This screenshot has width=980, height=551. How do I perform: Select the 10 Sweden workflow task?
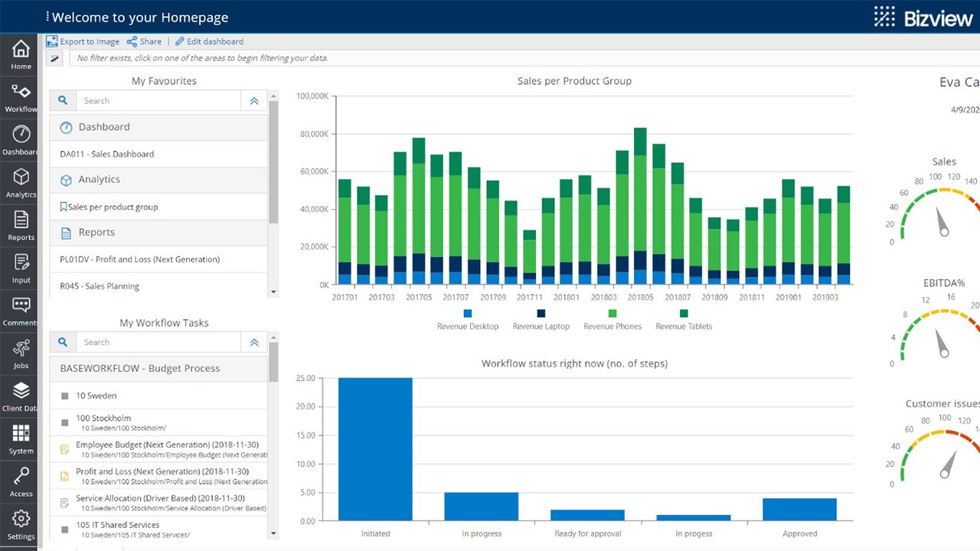pos(158,396)
